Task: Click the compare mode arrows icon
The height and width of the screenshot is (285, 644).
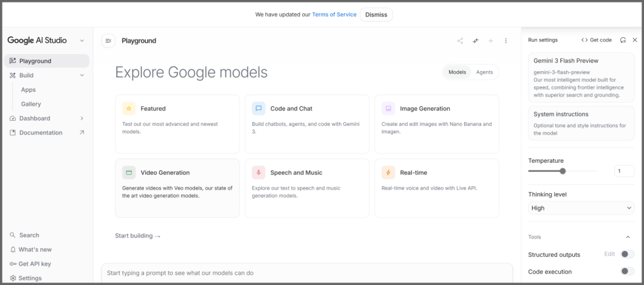Action: (475, 41)
